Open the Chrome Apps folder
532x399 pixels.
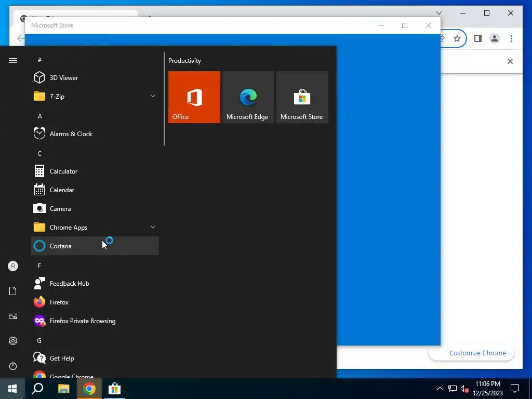tap(95, 227)
